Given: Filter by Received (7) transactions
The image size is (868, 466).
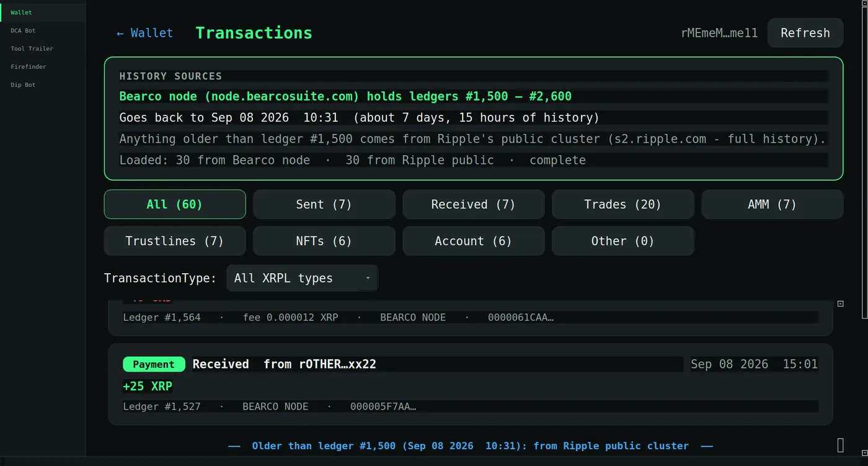Looking at the screenshot, I should 474,204.
